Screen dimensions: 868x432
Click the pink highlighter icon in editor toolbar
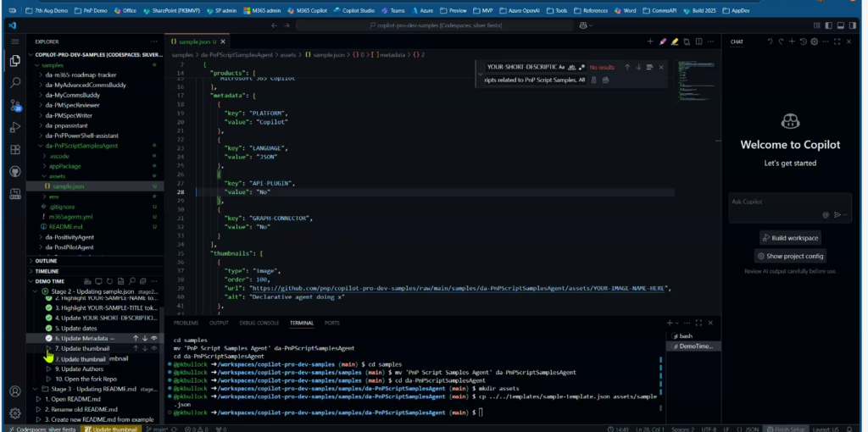tap(663, 42)
